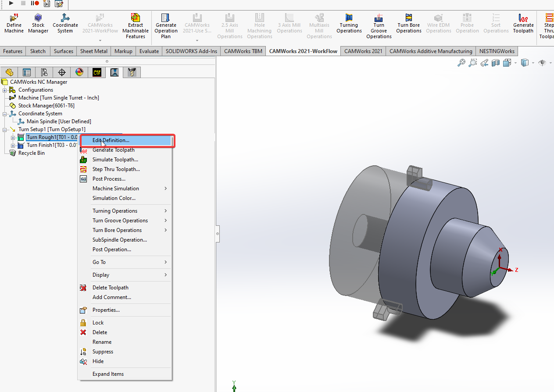Choose Lock from the context menu
The height and width of the screenshot is (392, 554).
(x=125, y=323)
